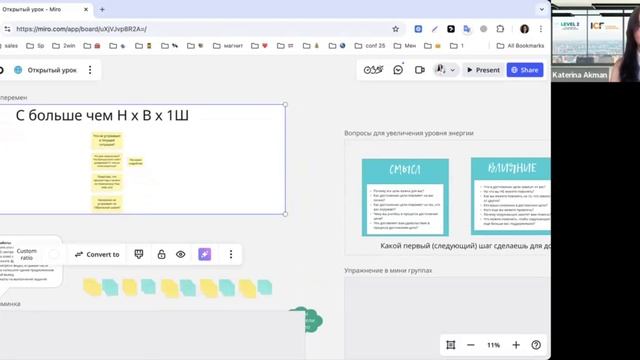Image resolution: width=640 pixels, height=360 pixels.
Task: Select frame title Вопросы для увеличения уровня энергии
Action: click(409, 133)
